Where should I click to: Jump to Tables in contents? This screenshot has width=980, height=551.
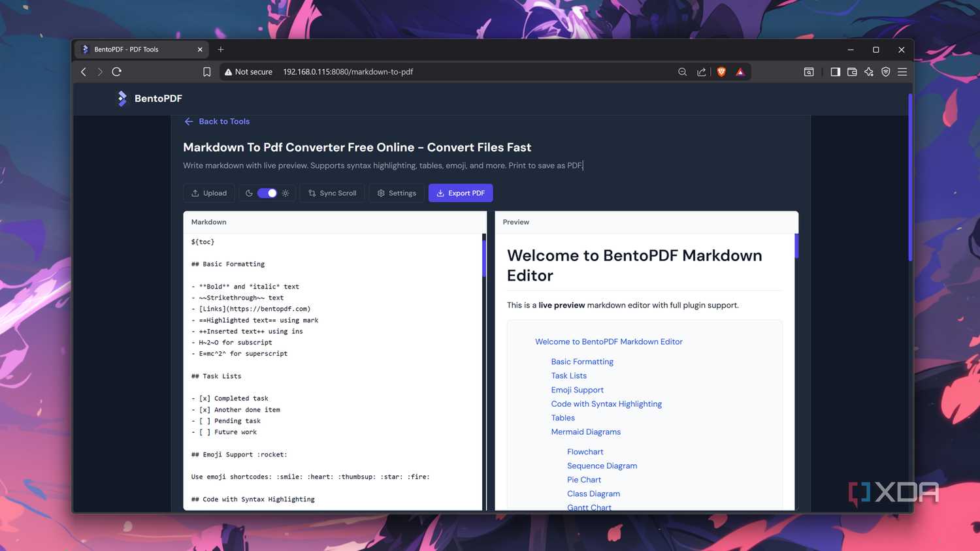click(x=563, y=418)
